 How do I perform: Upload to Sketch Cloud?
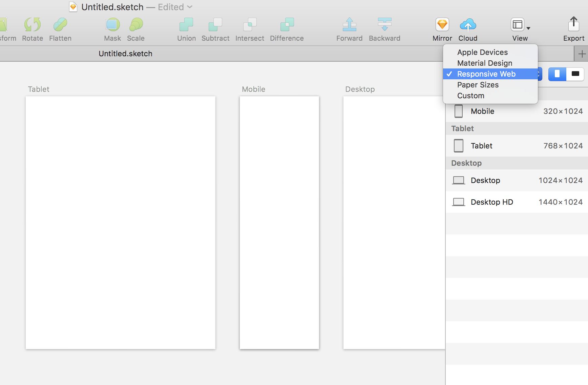[468, 25]
